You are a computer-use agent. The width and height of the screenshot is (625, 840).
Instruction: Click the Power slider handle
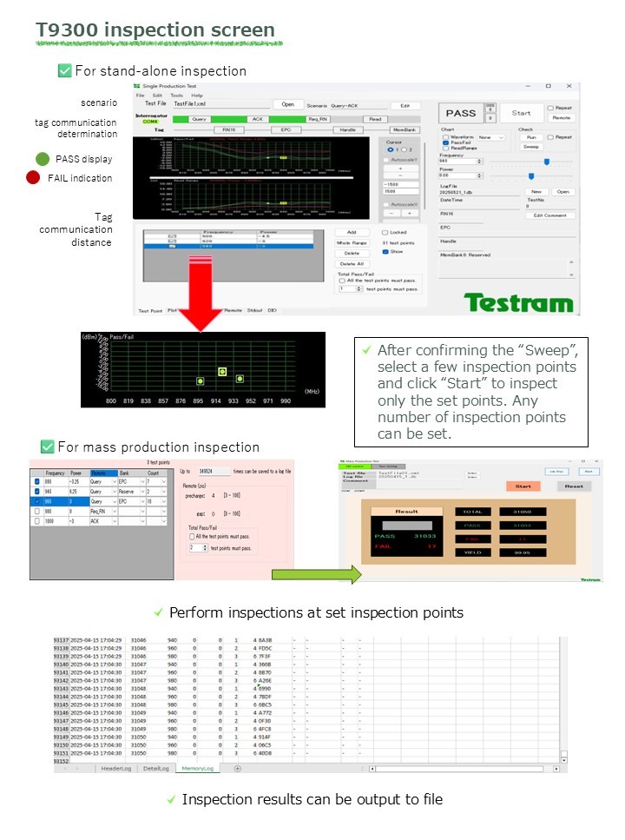[x=531, y=176]
